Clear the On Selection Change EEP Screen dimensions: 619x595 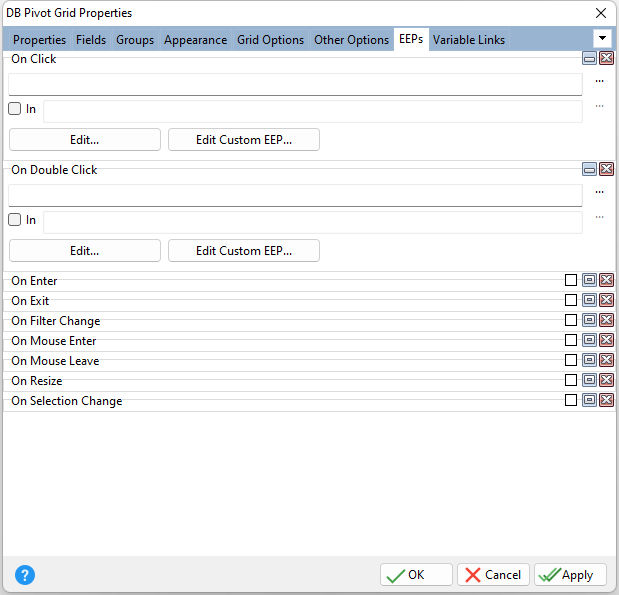607,400
